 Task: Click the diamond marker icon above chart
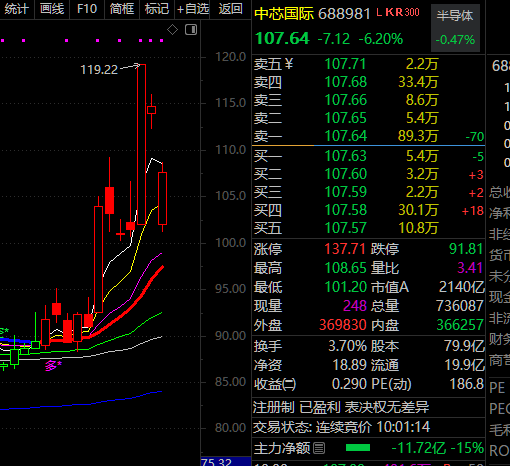[172, 30]
